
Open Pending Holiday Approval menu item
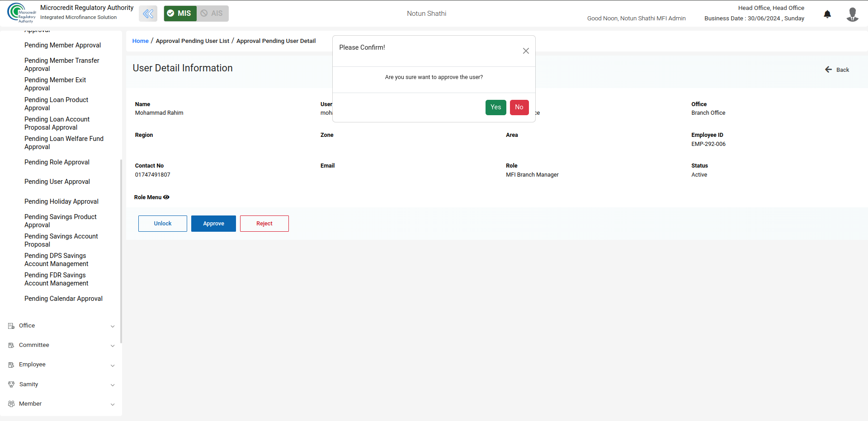click(61, 201)
